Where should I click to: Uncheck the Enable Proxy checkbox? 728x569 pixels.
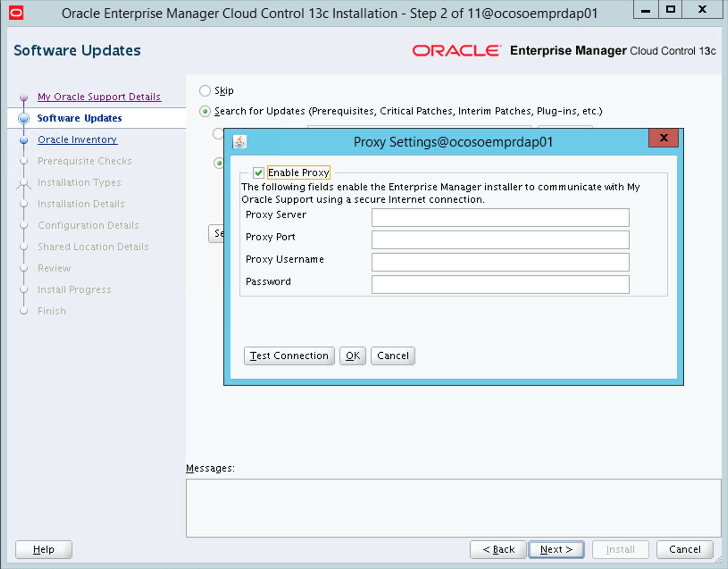[258, 172]
